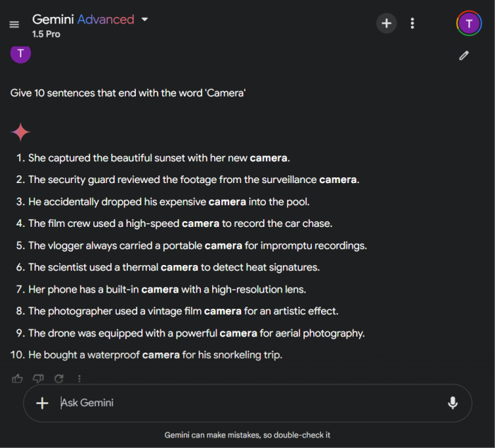Open more options below the response
The image size is (495, 448).
pos(79,379)
